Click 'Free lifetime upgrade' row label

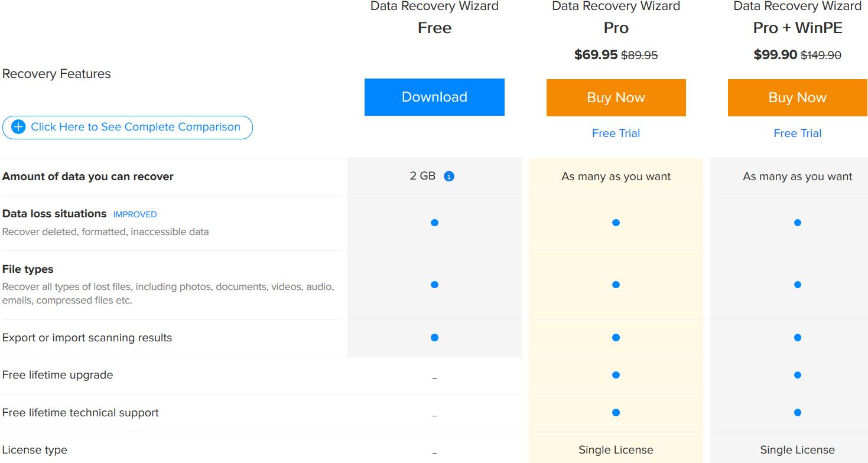pyautogui.click(x=58, y=375)
